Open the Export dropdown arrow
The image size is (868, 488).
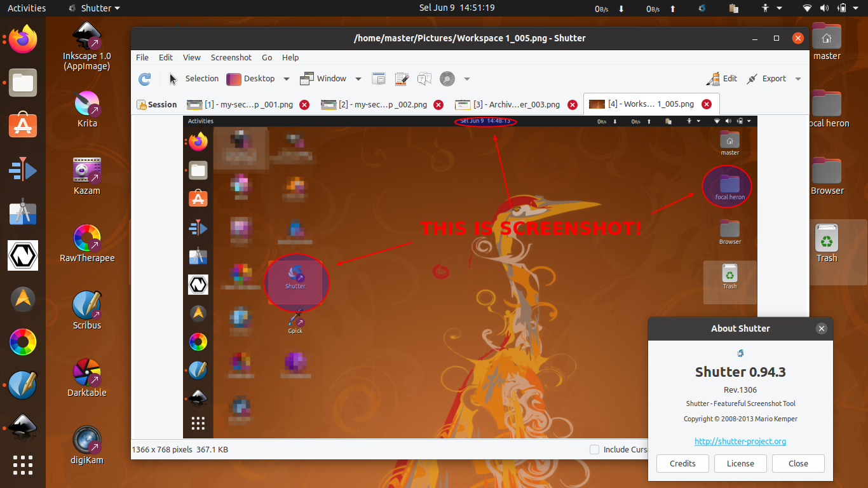[798, 79]
